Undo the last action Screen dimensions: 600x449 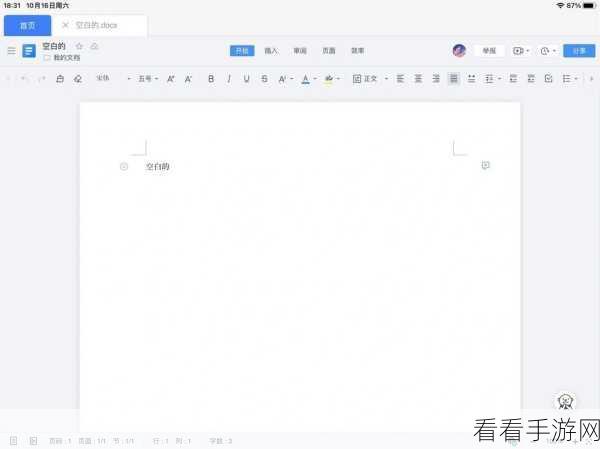click(x=24, y=79)
